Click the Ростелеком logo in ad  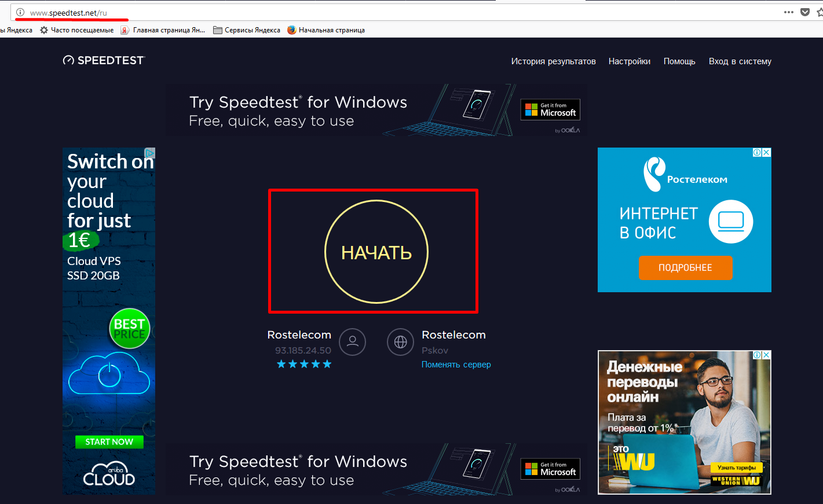click(x=685, y=175)
